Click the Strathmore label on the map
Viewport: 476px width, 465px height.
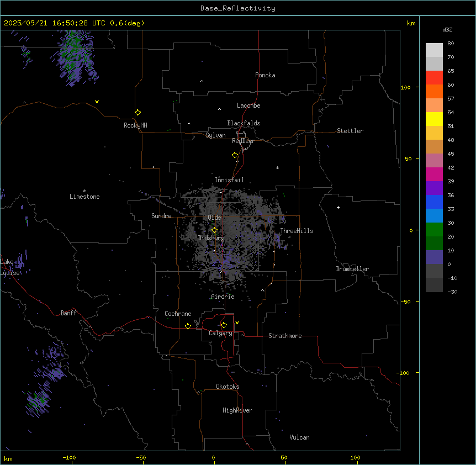285,336
